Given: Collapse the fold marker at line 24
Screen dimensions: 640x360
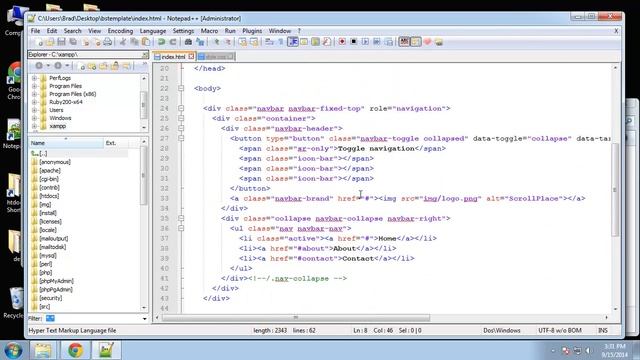Looking at the screenshot, I should point(181,108).
